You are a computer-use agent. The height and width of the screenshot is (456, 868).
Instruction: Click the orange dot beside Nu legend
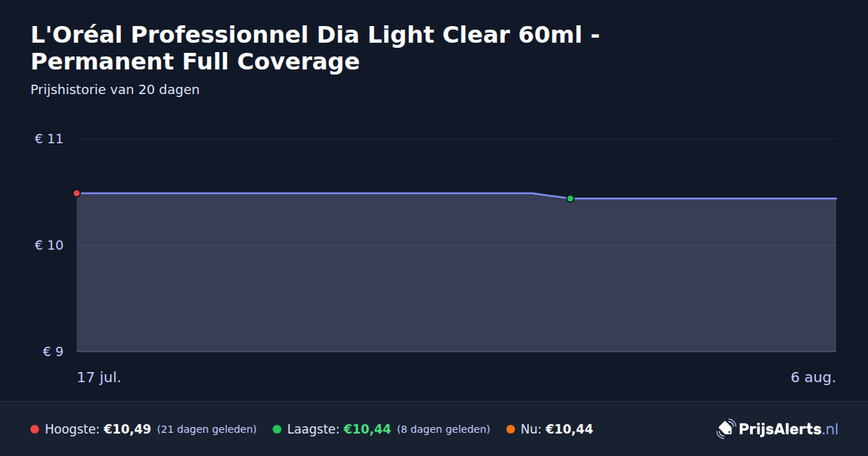pos(511,429)
